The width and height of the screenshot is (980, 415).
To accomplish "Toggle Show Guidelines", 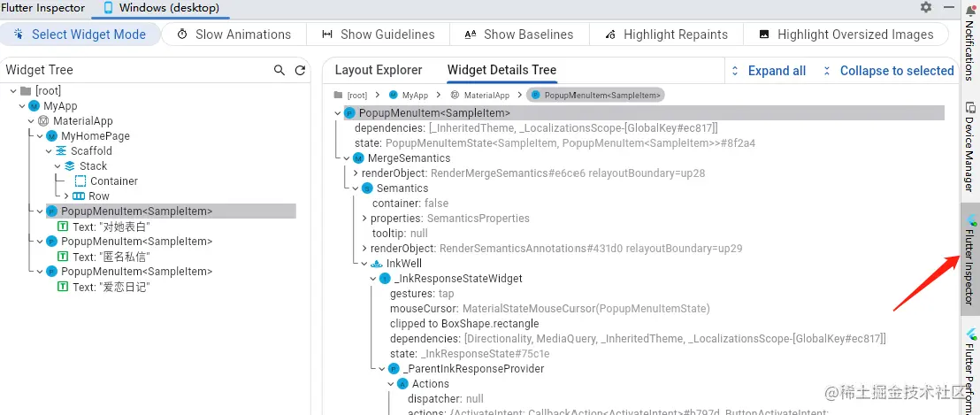I will pos(379,35).
